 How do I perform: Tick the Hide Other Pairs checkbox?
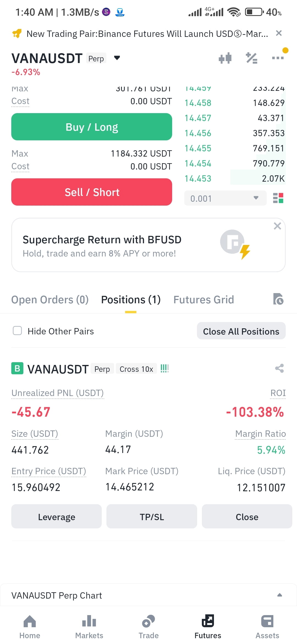coord(17,331)
